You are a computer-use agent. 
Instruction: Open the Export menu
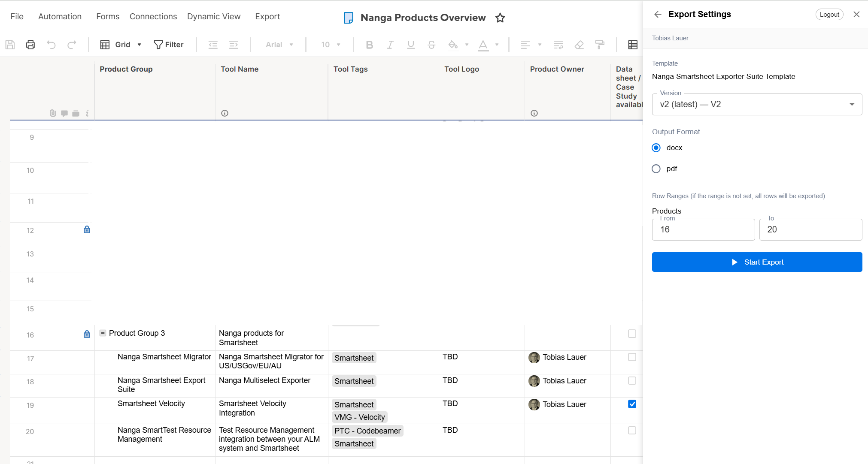pyautogui.click(x=267, y=16)
